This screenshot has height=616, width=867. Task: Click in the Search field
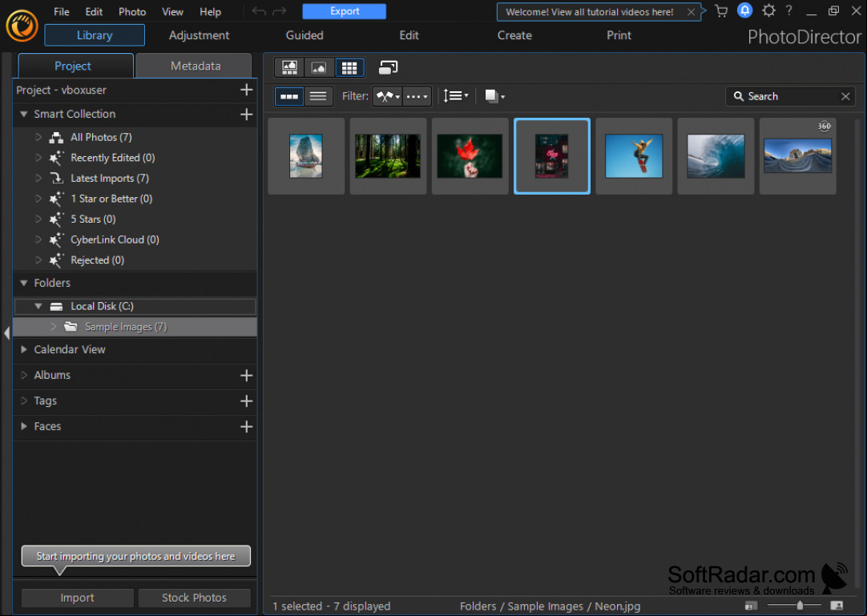(791, 96)
